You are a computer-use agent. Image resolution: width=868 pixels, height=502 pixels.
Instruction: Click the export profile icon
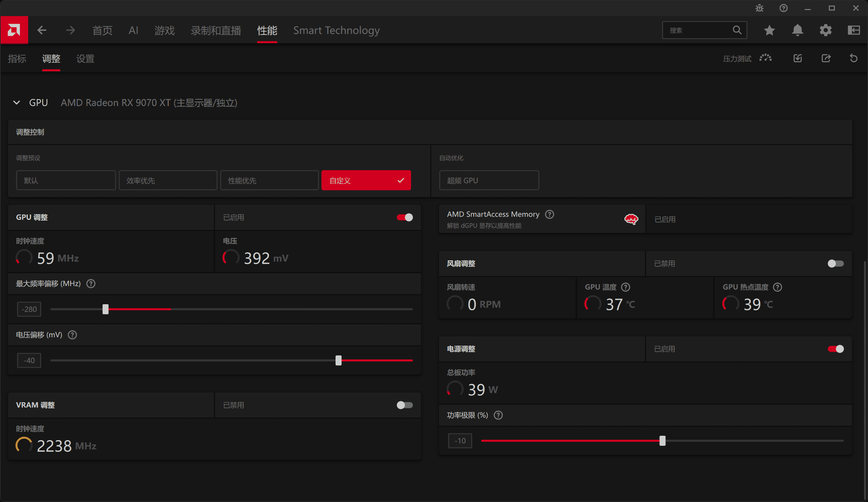tap(826, 58)
